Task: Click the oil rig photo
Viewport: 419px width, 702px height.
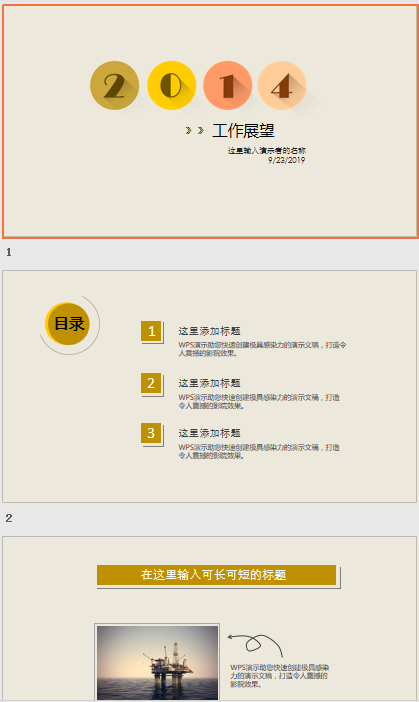Action: tap(158, 663)
